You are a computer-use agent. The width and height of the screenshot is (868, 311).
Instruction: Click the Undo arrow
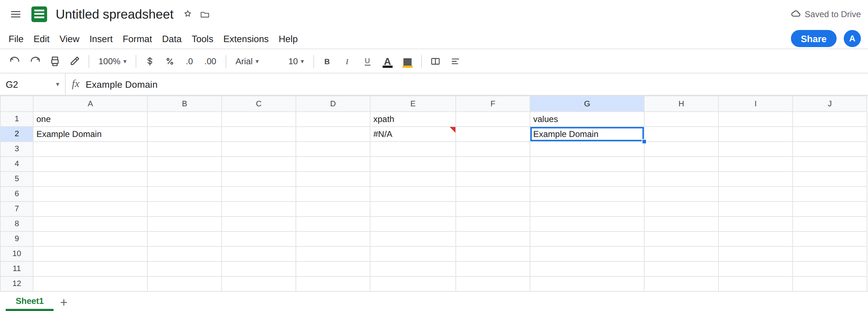click(15, 61)
